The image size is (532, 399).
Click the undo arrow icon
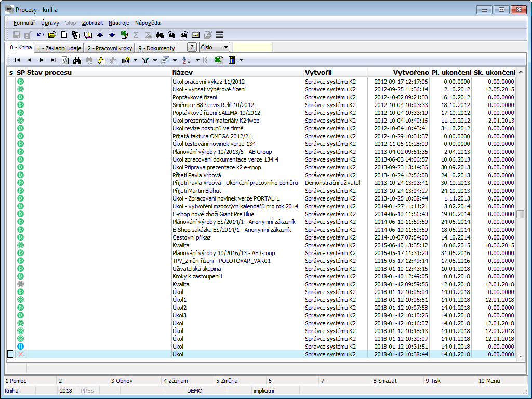pos(41,35)
